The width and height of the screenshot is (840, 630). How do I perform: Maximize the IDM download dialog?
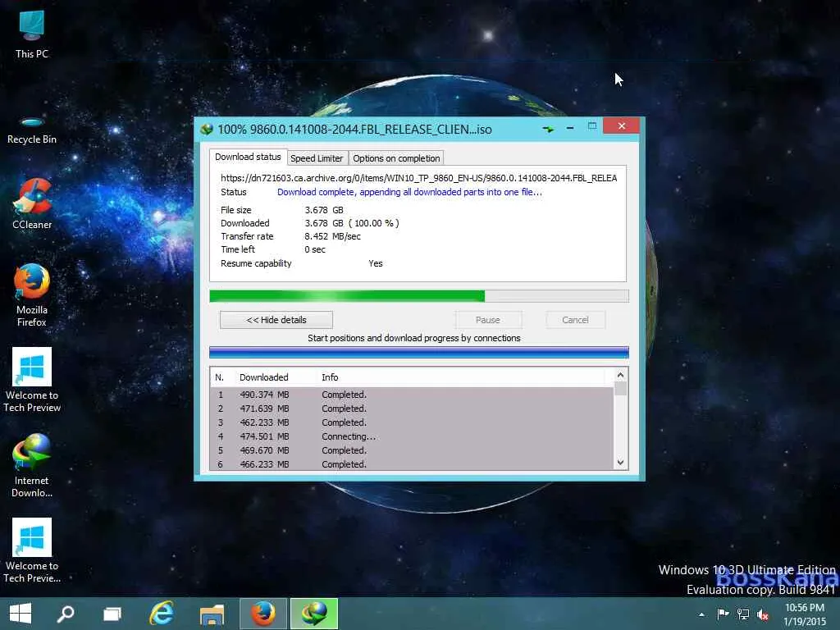pyautogui.click(x=592, y=126)
